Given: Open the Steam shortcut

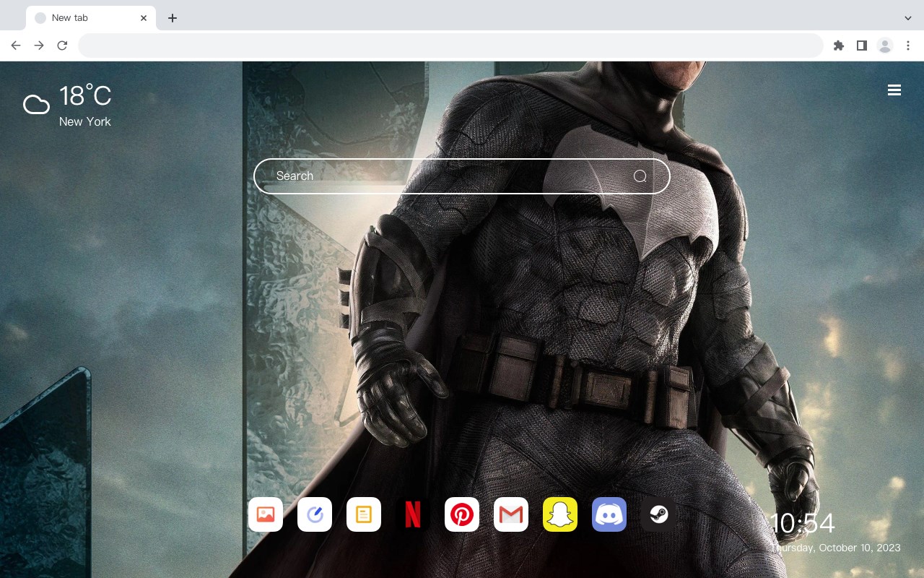Looking at the screenshot, I should coord(658,514).
